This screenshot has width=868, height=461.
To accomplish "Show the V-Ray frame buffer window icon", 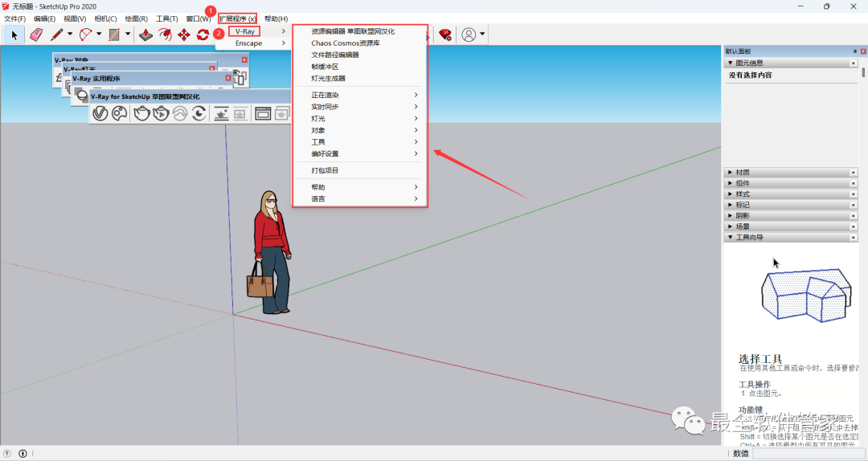I will click(263, 113).
